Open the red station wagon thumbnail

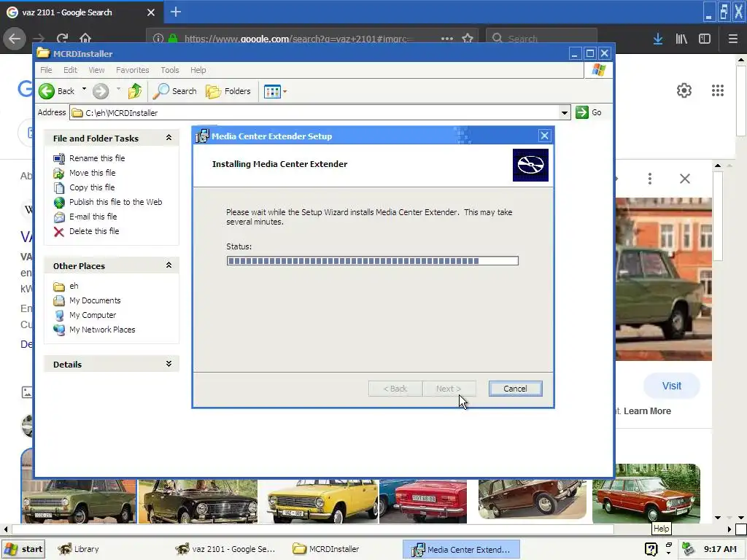646,494
